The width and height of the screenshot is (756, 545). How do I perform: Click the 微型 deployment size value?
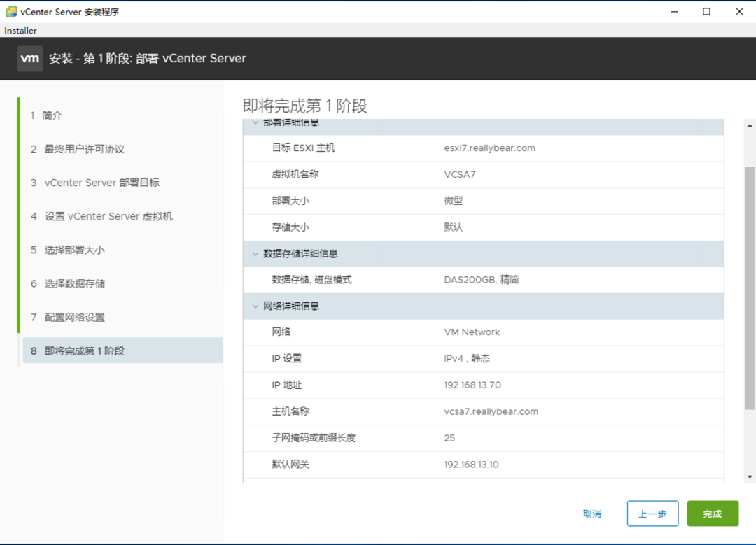[x=453, y=201]
